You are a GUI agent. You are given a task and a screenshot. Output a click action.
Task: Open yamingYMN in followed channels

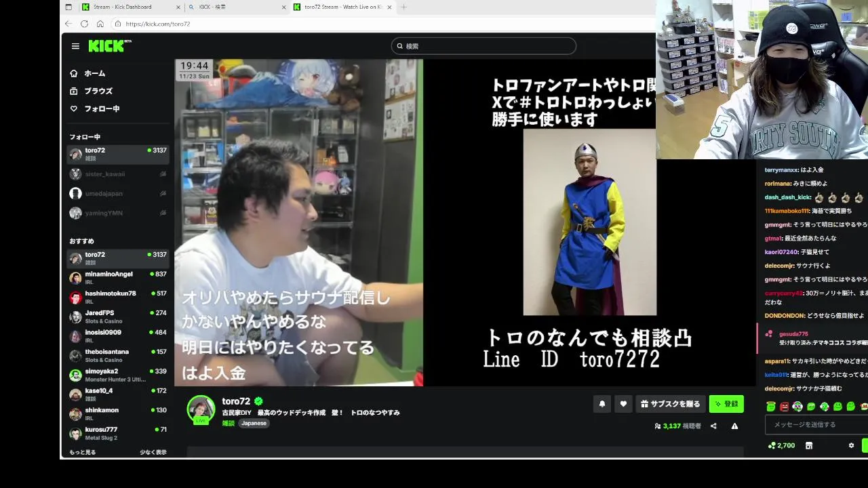pyautogui.click(x=118, y=213)
